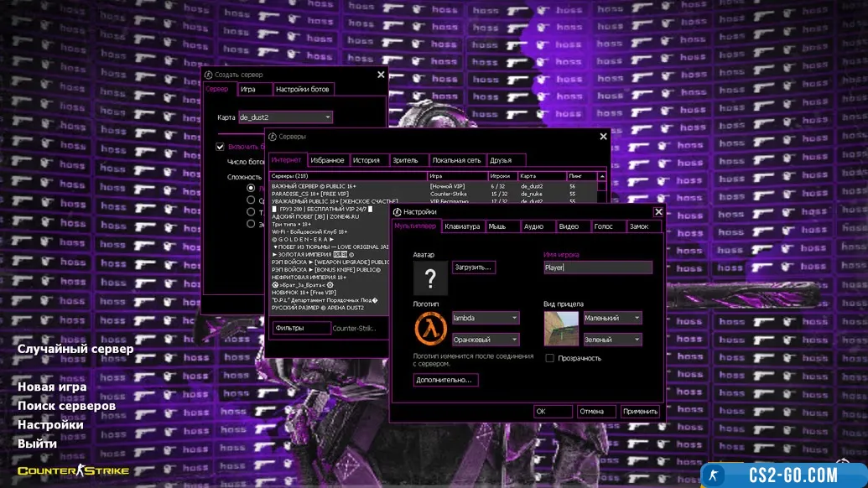868x488 pixels.
Task: Expand the lambda logo dropdown
Action: 513,318
